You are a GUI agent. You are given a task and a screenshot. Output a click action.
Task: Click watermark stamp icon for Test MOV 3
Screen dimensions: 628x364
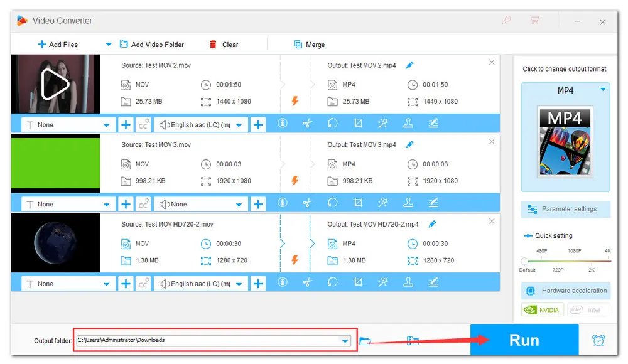pyautogui.click(x=408, y=203)
